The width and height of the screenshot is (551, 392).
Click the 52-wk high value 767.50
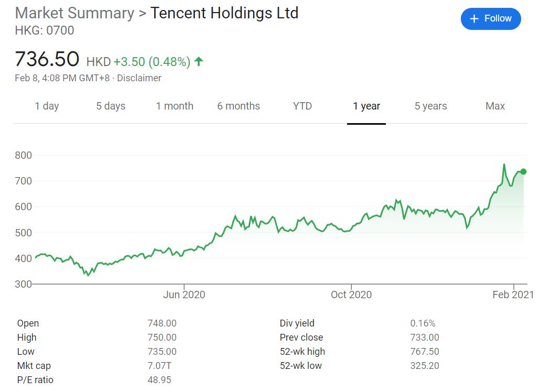click(x=425, y=352)
